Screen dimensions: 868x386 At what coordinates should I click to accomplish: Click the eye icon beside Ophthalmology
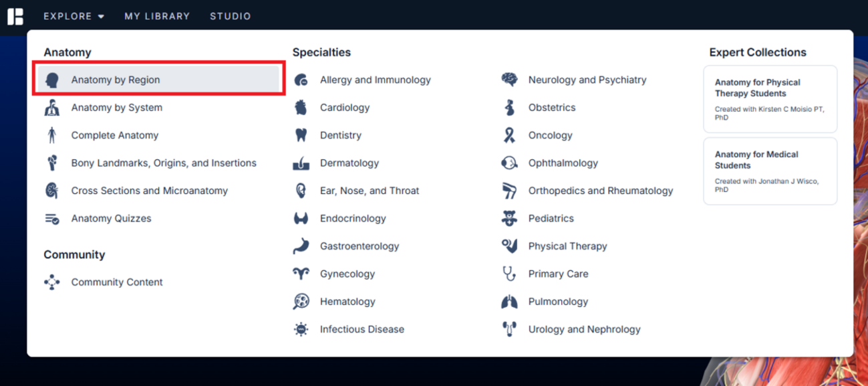(x=510, y=163)
